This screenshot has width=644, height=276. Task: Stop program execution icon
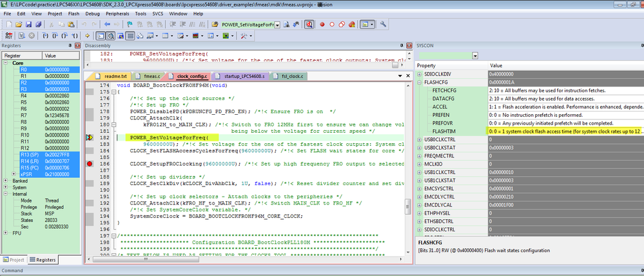coord(32,35)
